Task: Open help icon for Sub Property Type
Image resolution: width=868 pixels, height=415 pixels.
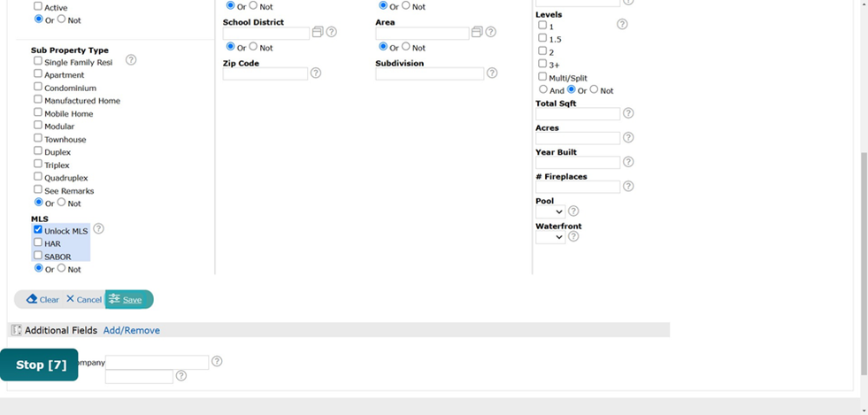Action: [131, 60]
